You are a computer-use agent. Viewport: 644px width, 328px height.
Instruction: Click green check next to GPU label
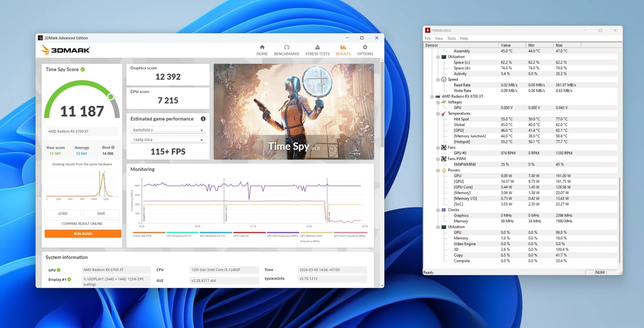point(58,270)
